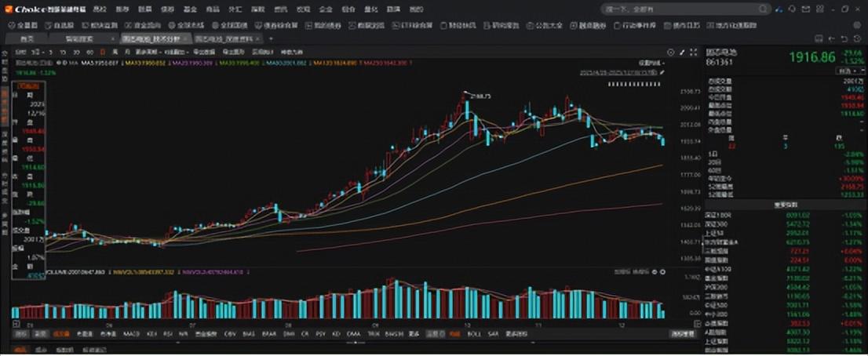Click the 自选股 toolbar shortcut

[60, 25]
